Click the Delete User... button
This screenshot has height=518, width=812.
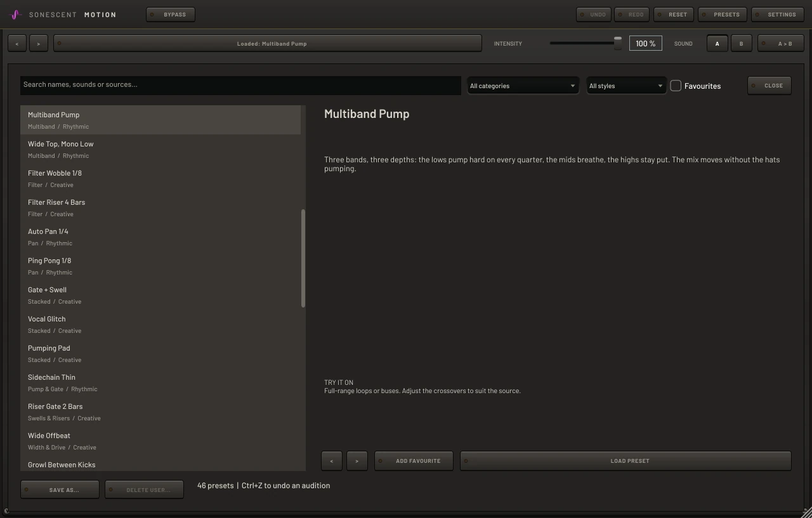point(145,489)
